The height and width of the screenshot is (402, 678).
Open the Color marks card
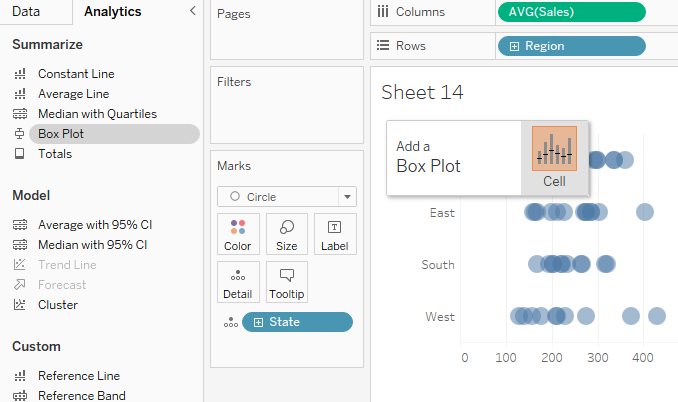point(238,233)
